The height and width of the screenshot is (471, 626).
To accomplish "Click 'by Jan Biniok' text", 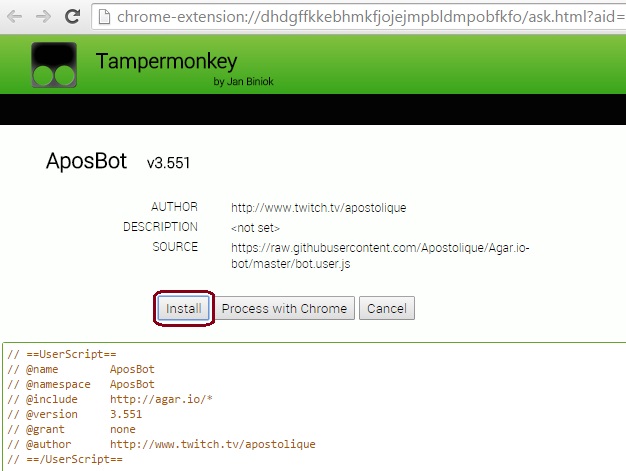I will 243,81.
